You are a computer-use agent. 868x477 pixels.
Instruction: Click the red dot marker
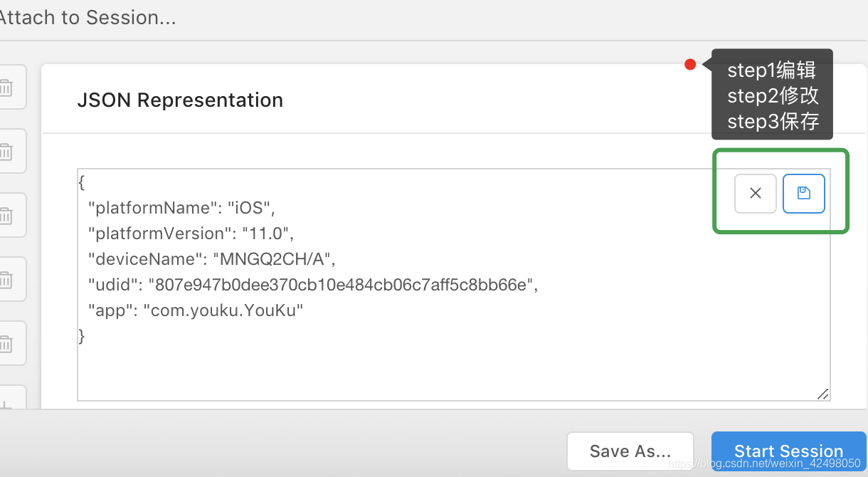point(690,65)
